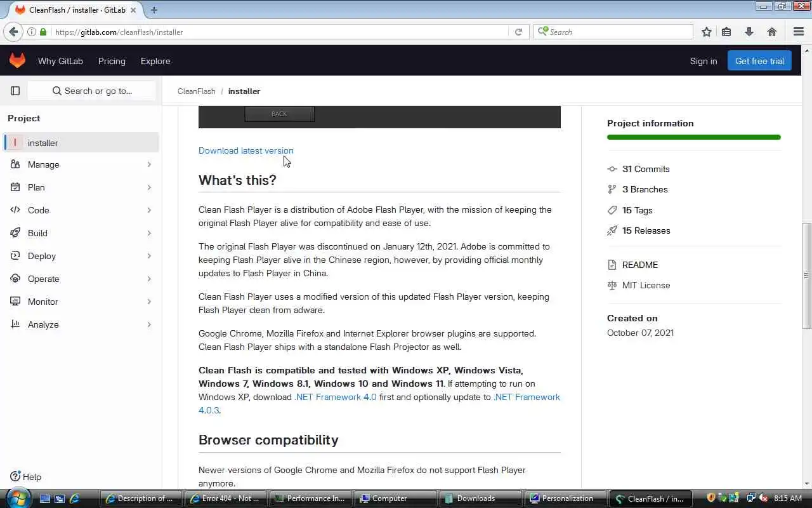Show site information via the info icon
This screenshot has width=812, height=508.
click(31, 32)
